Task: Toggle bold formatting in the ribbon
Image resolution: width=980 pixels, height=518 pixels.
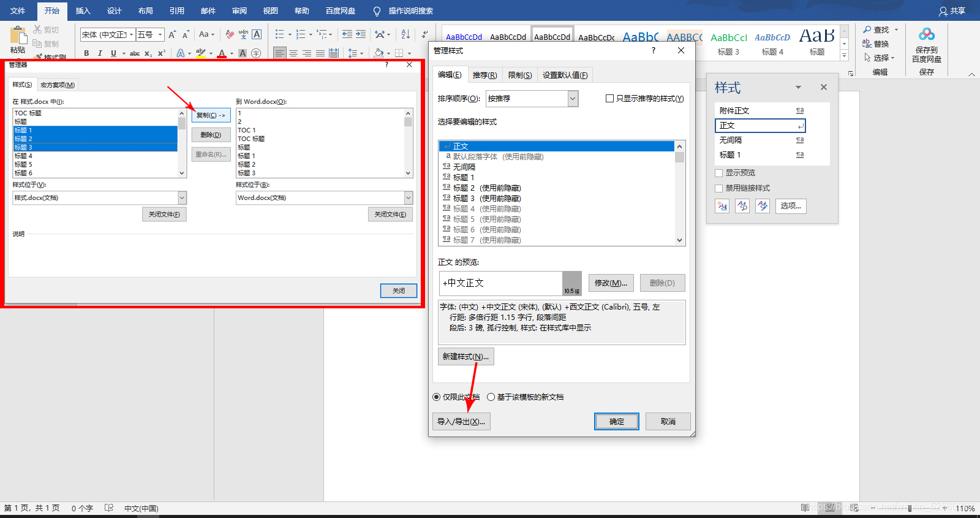Action: pyautogui.click(x=86, y=53)
